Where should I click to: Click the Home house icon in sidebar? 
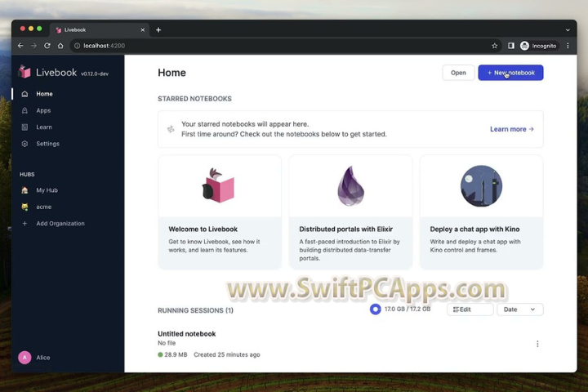pyautogui.click(x=24, y=94)
